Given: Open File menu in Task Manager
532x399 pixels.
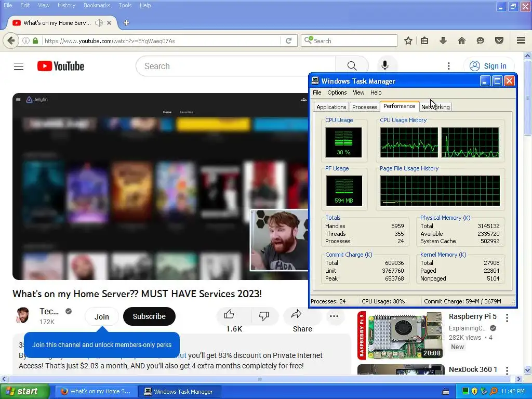Looking at the screenshot, I should coord(317,92).
